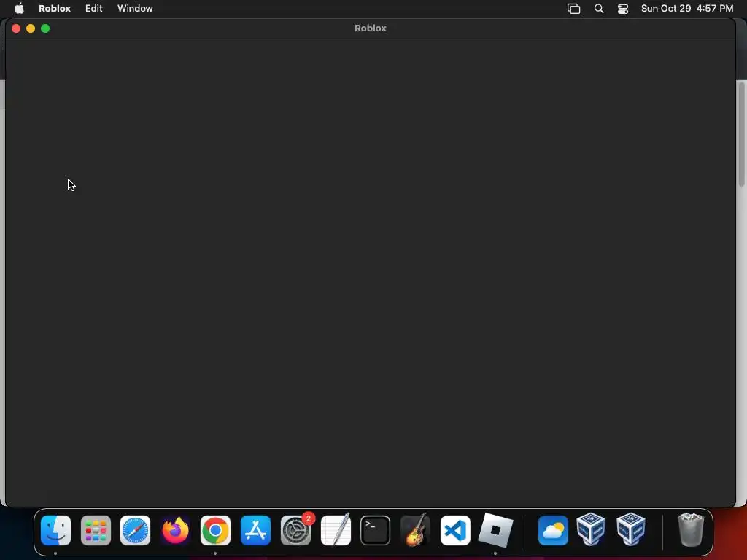
Task: Minimize the Roblox window with the yellow button
Action: [31, 28]
